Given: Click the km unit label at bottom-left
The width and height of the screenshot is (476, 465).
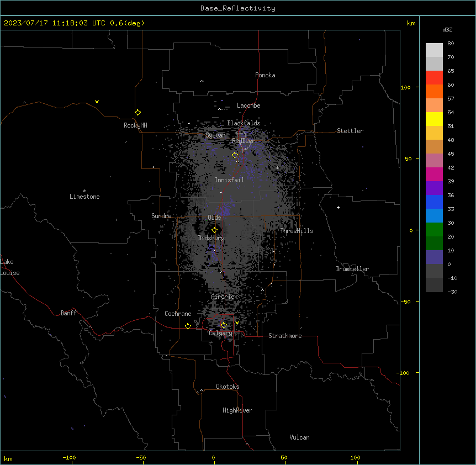Looking at the screenshot, I should click(x=8, y=458).
